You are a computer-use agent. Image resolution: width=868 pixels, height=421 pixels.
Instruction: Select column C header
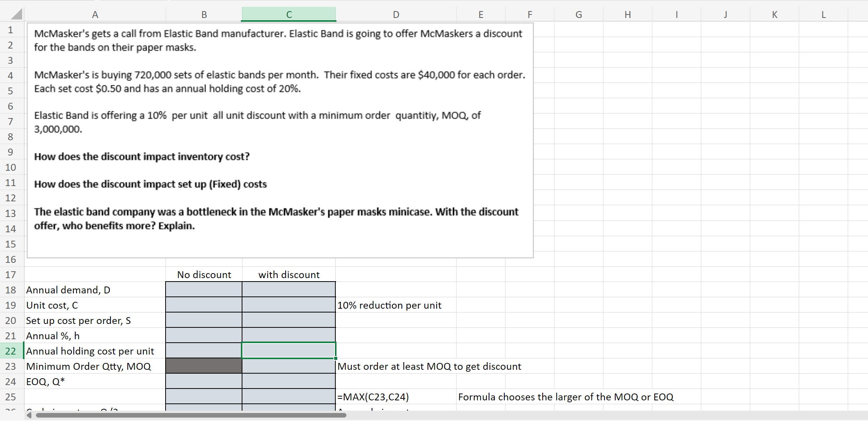[289, 15]
